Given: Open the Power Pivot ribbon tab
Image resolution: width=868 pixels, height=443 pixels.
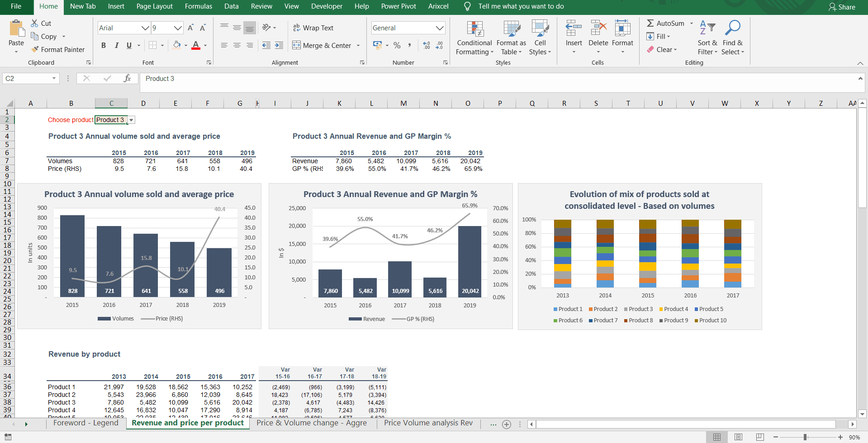Looking at the screenshot, I should click(398, 6).
